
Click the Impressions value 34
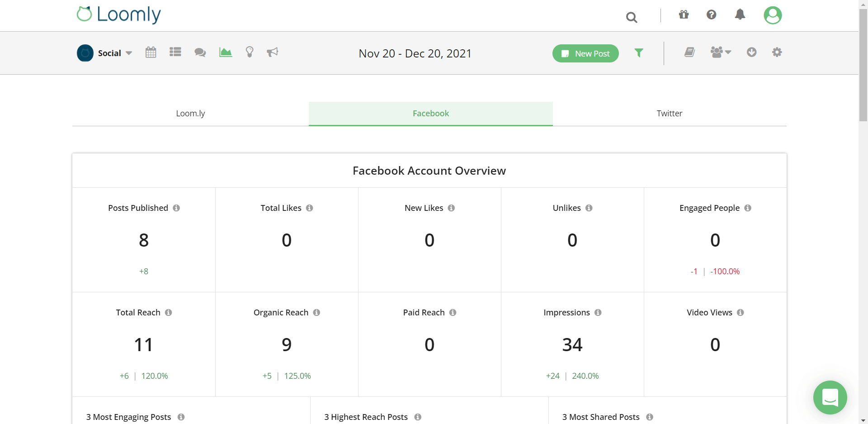point(572,345)
